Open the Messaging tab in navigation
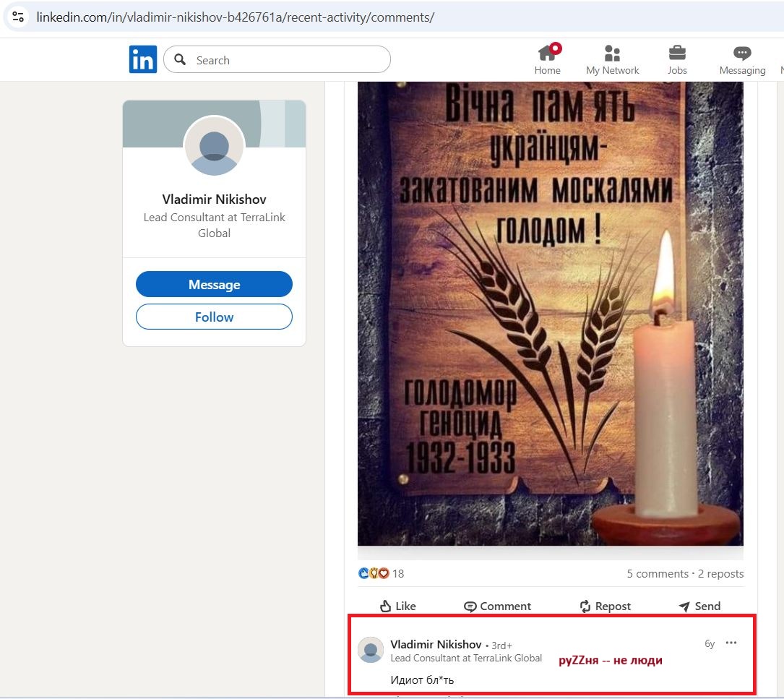This screenshot has height=699, width=784. pyautogui.click(x=742, y=58)
